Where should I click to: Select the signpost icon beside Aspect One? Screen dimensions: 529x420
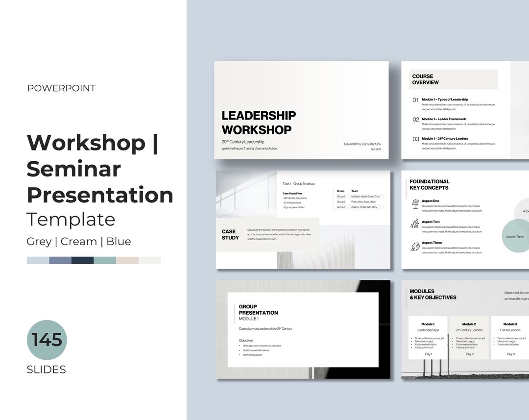pos(416,204)
